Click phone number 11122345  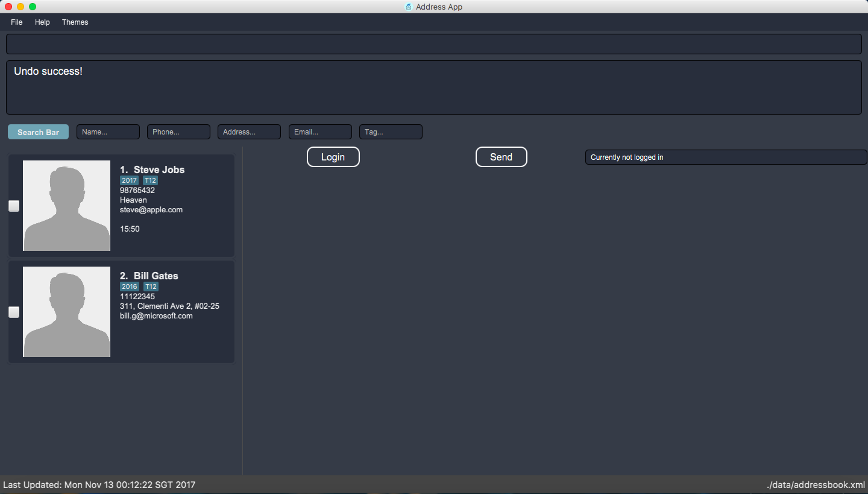pos(137,297)
